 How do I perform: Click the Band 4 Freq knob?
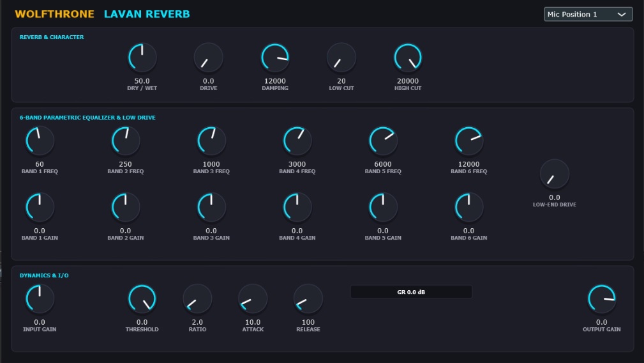coord(297,141)
